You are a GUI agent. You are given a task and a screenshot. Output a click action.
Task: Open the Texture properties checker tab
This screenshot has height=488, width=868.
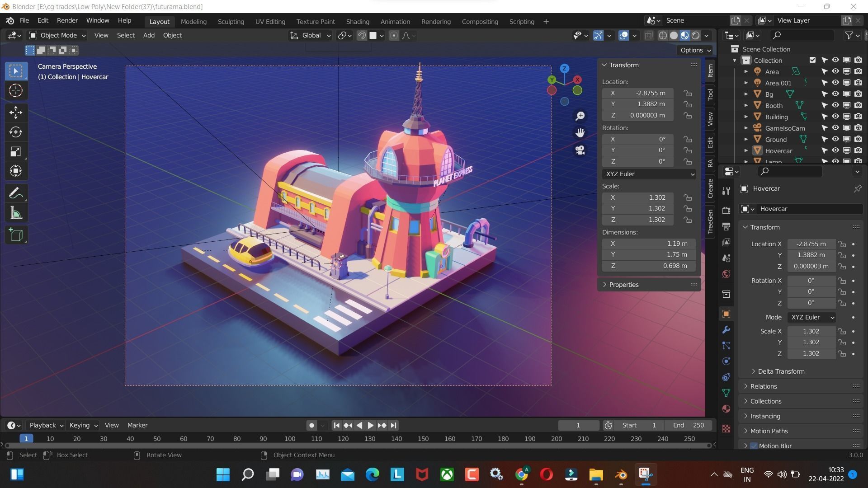(x=726, y=428)
